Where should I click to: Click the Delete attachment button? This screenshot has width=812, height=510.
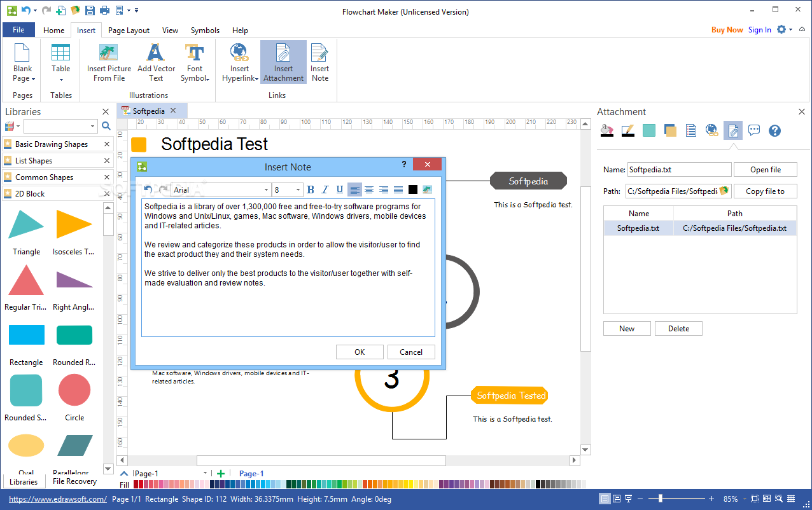(678, 329)
